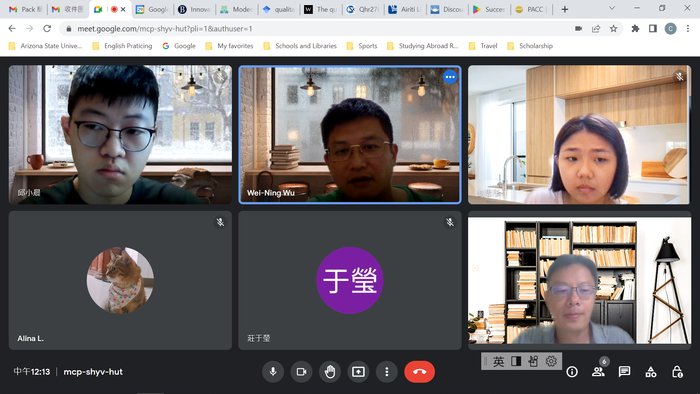Switch to the Pack Gmail tab
The width and height of the screenshot is (700, 394).
(26, 9)
